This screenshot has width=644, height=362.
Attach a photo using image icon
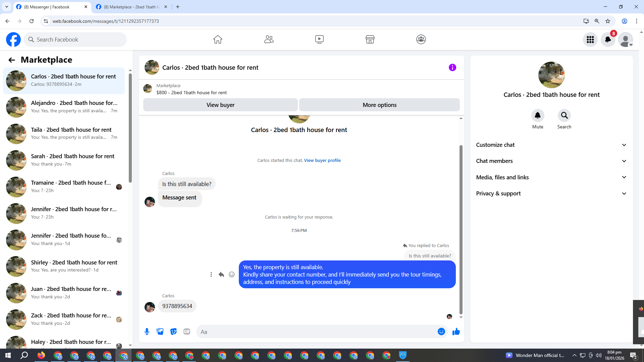click(160, 331)
